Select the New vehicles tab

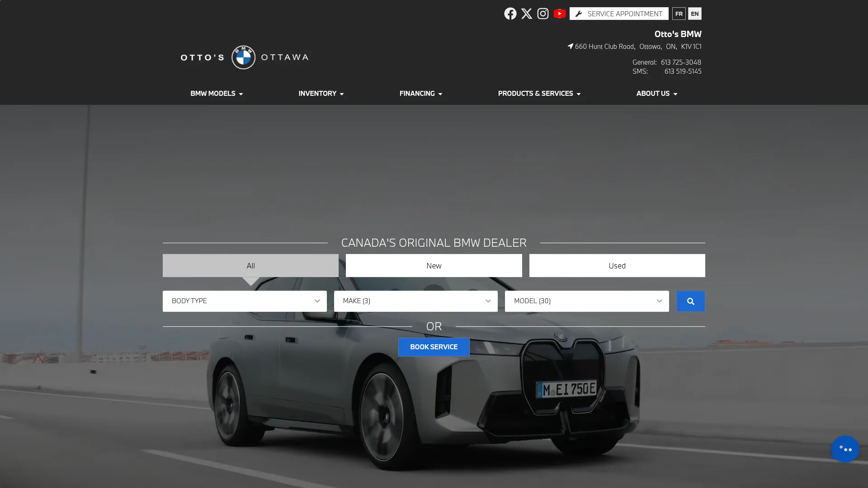point(434,266)
